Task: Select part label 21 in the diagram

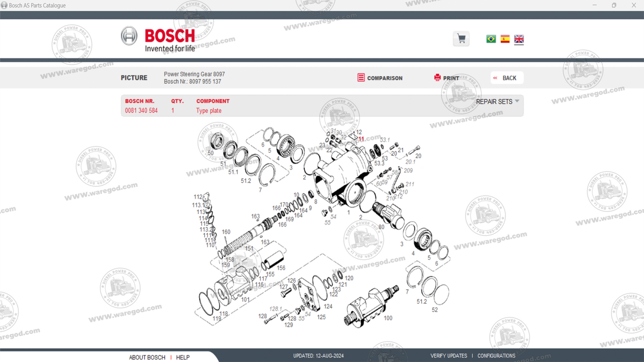Action: click(x=401, y=150)
